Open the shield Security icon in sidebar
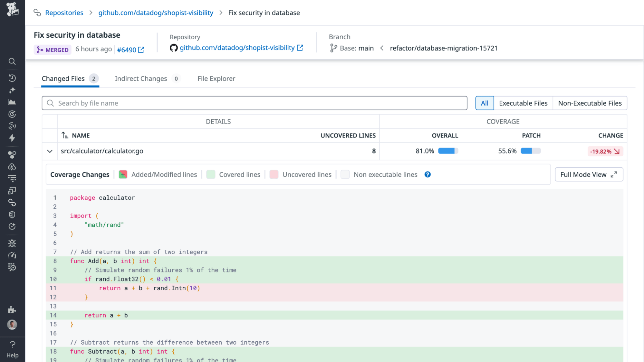644x362 pixels. [12, 215]
